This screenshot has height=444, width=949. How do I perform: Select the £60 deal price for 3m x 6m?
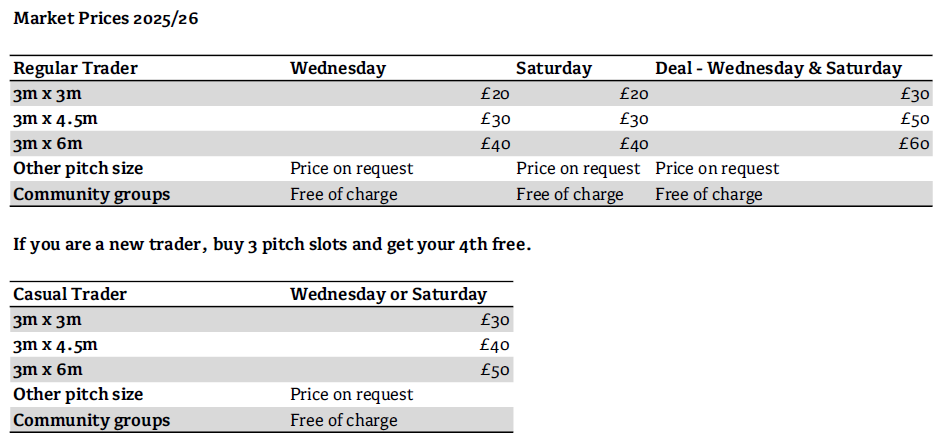point(915,144)
